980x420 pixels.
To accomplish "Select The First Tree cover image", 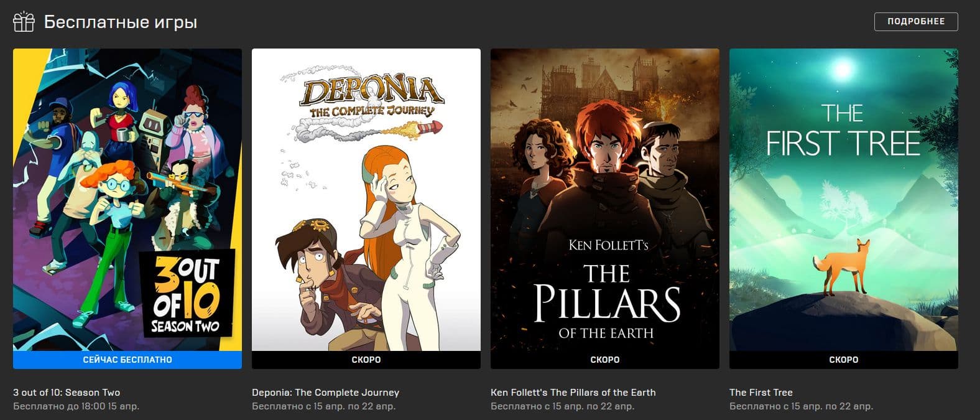I will point(844,200).
